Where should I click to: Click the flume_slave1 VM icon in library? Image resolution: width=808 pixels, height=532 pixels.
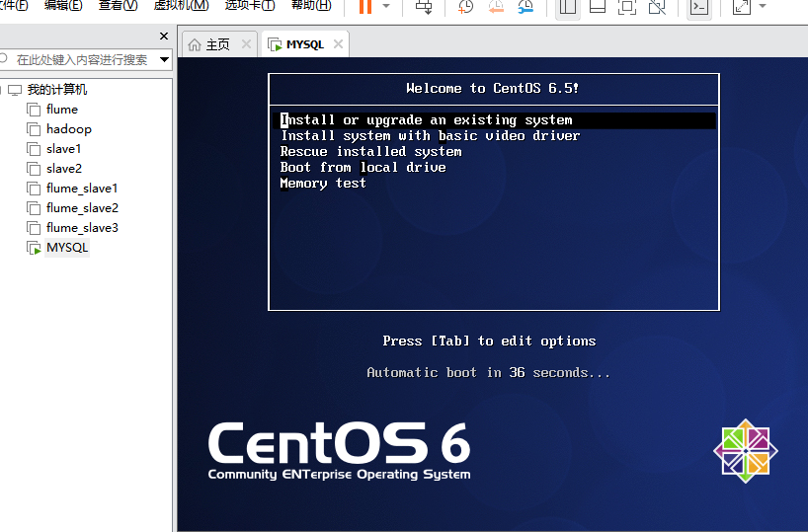(34, 189)
